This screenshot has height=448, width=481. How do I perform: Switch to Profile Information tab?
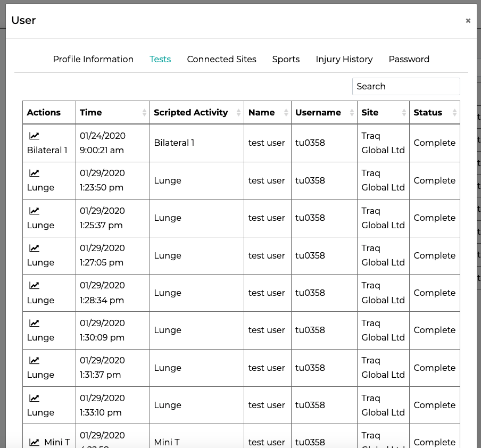pyautogui.click(x=93, y=59)
